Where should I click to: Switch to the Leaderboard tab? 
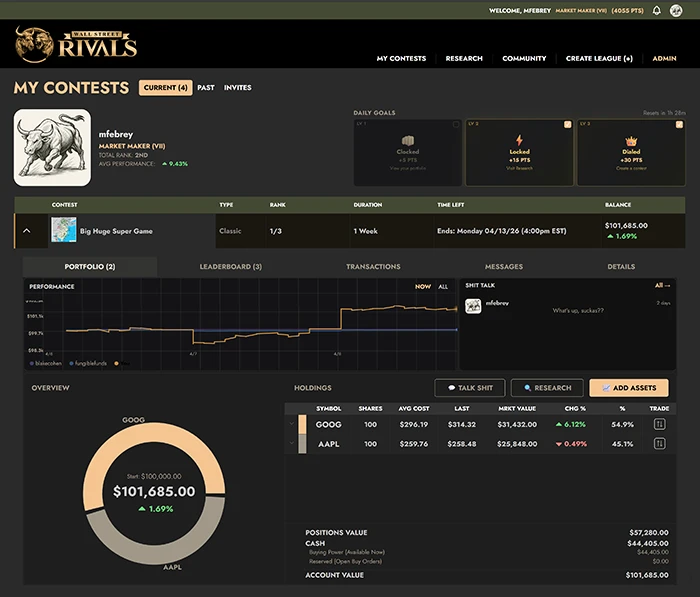click(x=230, y=267)
